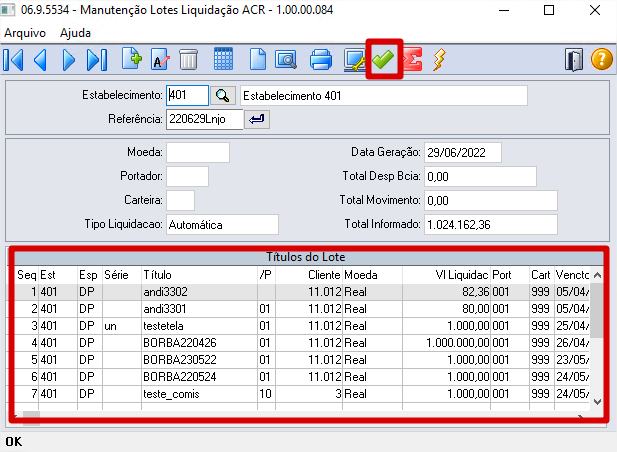This screenshot has height=452, width=617.
Task: Click the Referência field 220629Lnjo
Action: click(x=205, y=119)
